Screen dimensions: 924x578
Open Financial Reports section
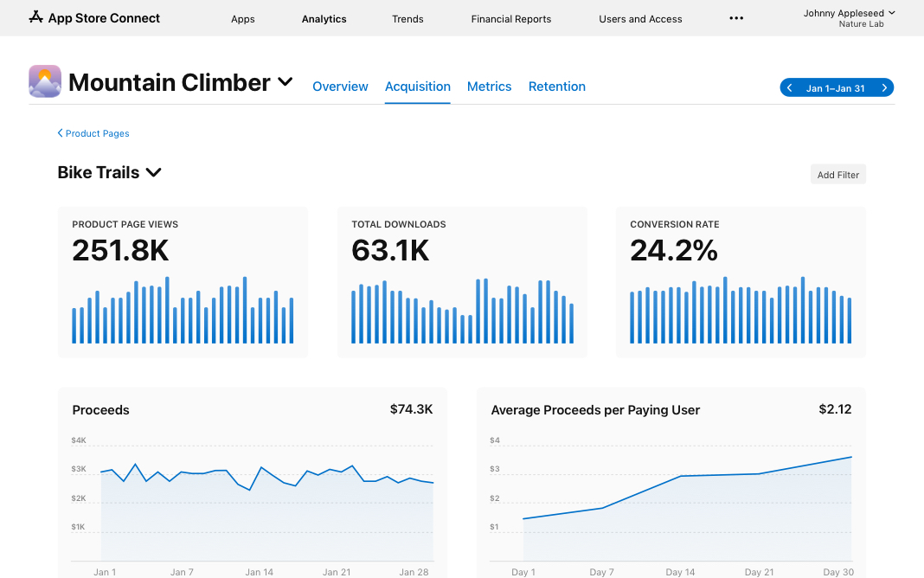point(510,19)
